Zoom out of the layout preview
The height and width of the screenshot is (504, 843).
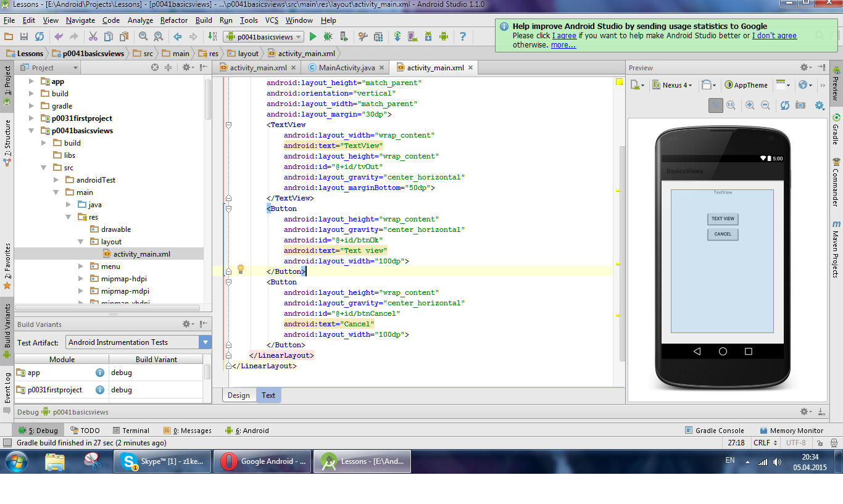[765, 105]
